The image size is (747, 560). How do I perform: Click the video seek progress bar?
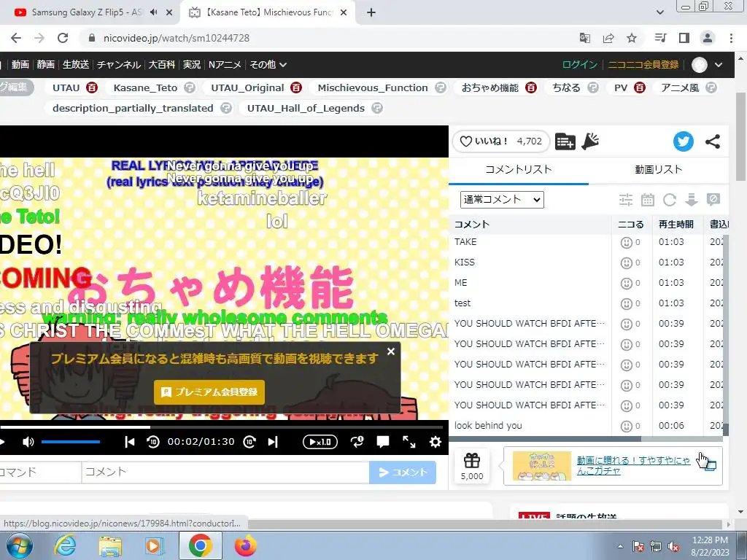click(222, 427)
